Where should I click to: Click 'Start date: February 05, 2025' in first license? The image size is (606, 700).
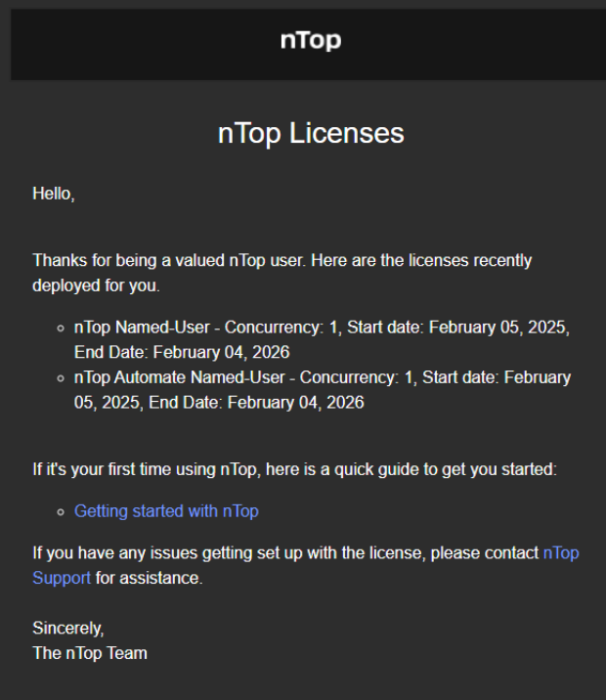click(458, 328)
